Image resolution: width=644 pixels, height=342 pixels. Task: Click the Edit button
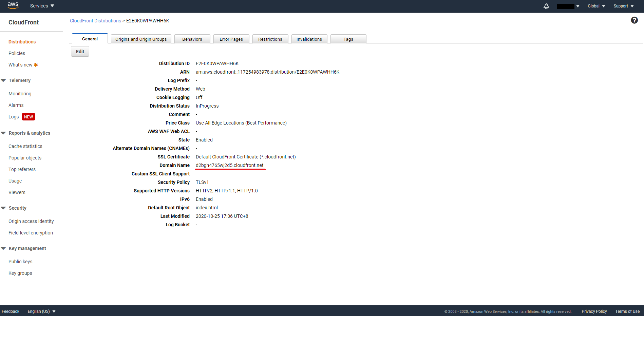coord(80,52)
